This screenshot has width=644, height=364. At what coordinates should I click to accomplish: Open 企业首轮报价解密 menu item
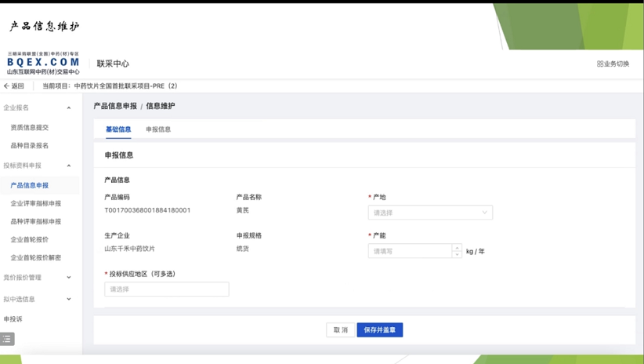(x=35, y=257)
